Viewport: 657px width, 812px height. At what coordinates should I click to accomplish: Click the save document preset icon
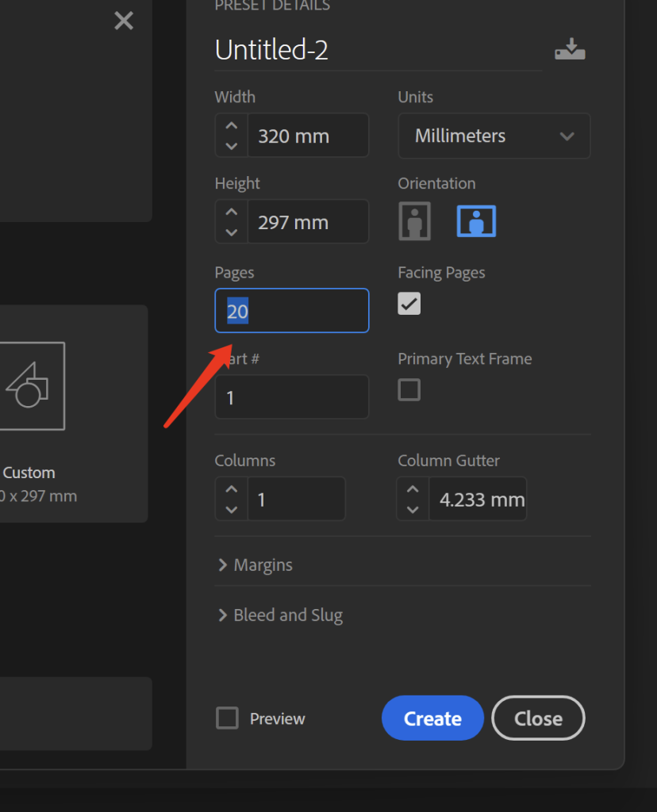click(x=569, y=50)
